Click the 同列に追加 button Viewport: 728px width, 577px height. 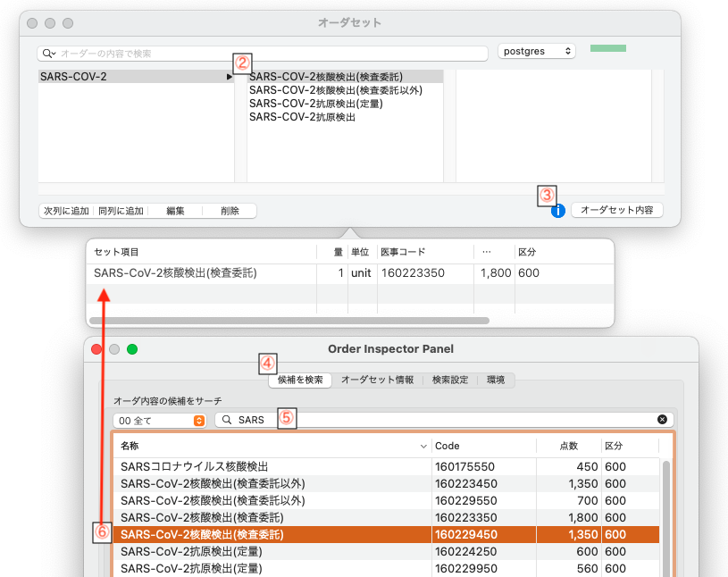tap(121, 211)
